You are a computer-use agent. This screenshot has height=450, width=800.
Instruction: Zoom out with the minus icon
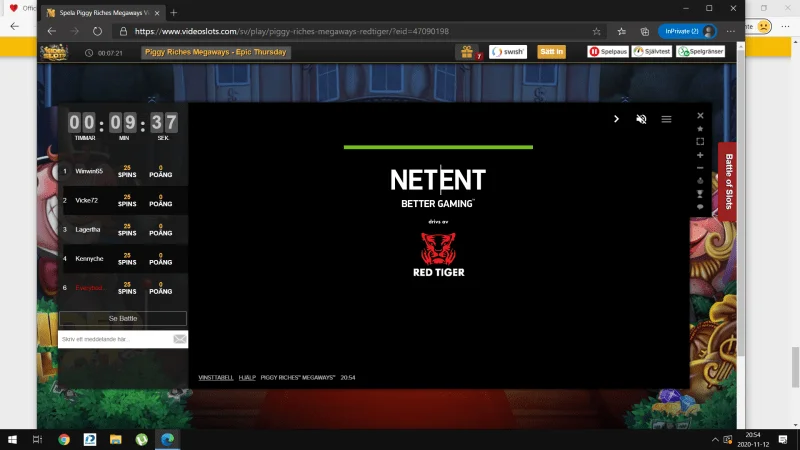700,168
